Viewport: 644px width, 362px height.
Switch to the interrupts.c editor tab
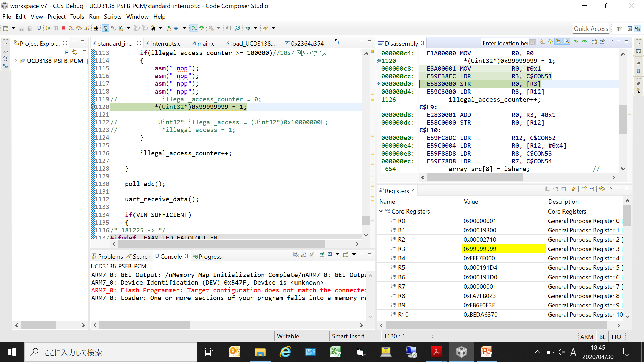[x=166, y=44]
